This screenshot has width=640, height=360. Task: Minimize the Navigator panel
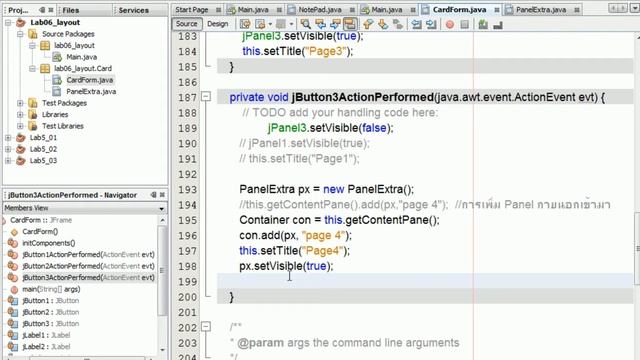click(x=153, y=195)
